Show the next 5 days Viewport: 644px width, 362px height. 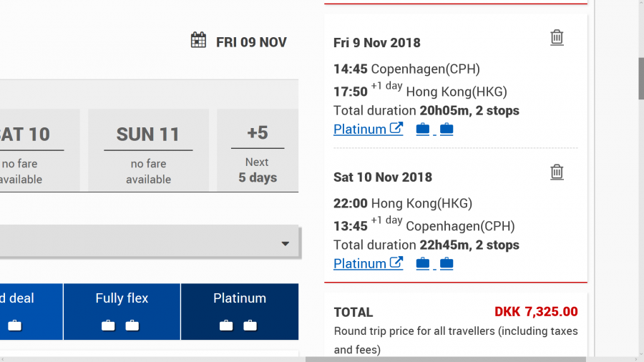pyautogui.click(x=257, y=150)
